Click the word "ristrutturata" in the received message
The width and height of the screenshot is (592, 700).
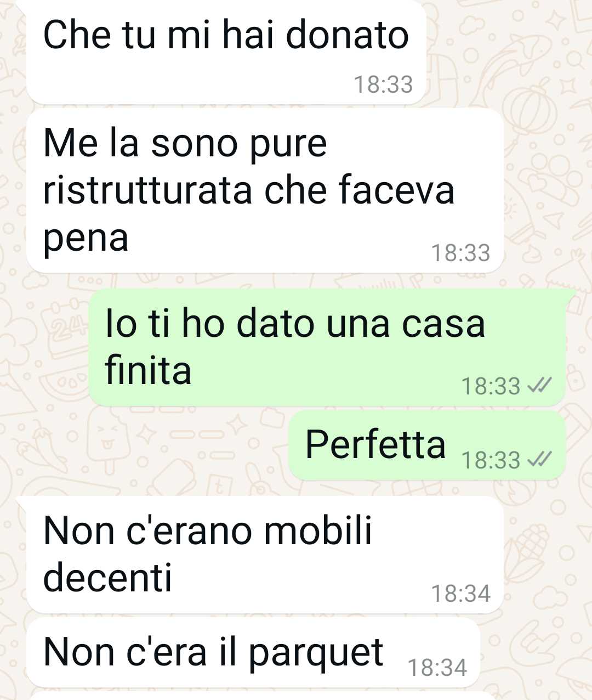coord(148,190)
